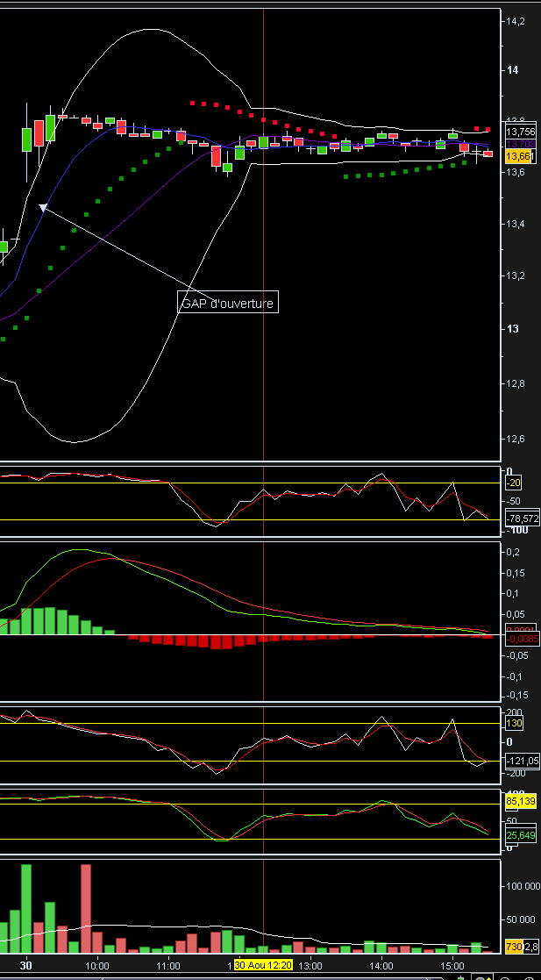Click the 100 000 volume axis value

pyautogui.click(x=523, y=886)
